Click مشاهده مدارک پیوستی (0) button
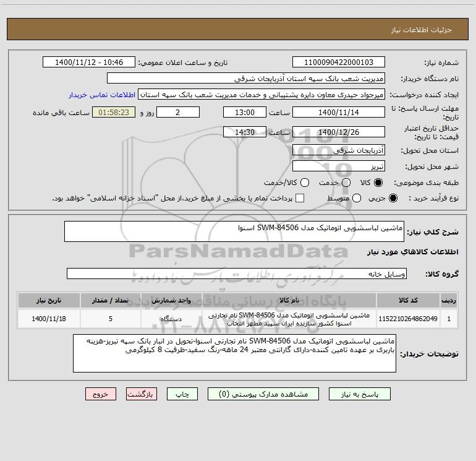 point(263,394)
